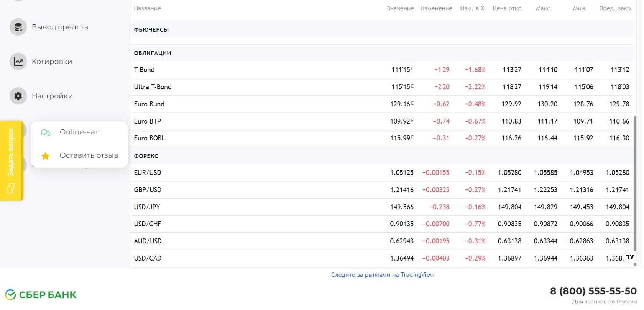
Task: Click the Настройки gear icon
Action: pyautogui.click(x=18, y=96)
